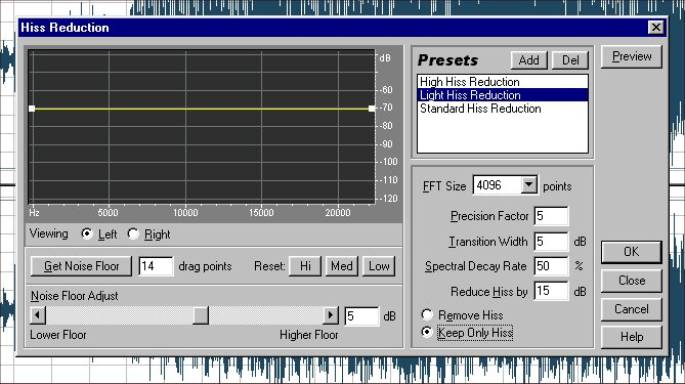Click the Get Noise Floor button
This screenshot has height=384, width=685.
pyautogui.click(x=81, y=266)
